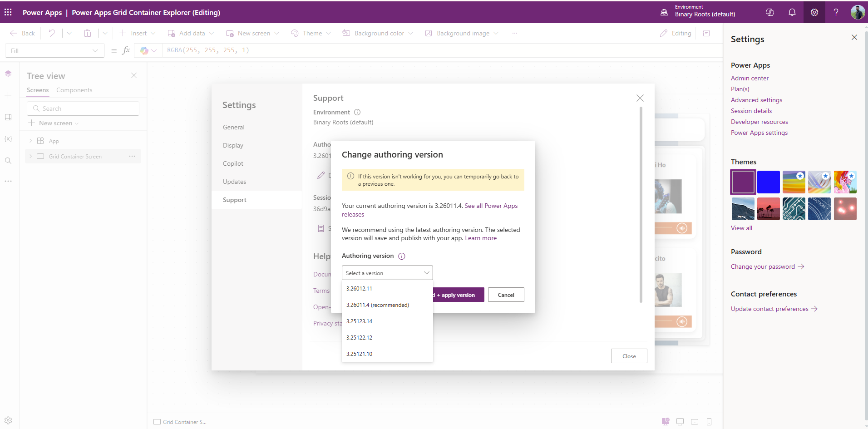The image size is (868, 429).
Task: Open the toolbar overflow ellipsis
Action: click(515, 33)
